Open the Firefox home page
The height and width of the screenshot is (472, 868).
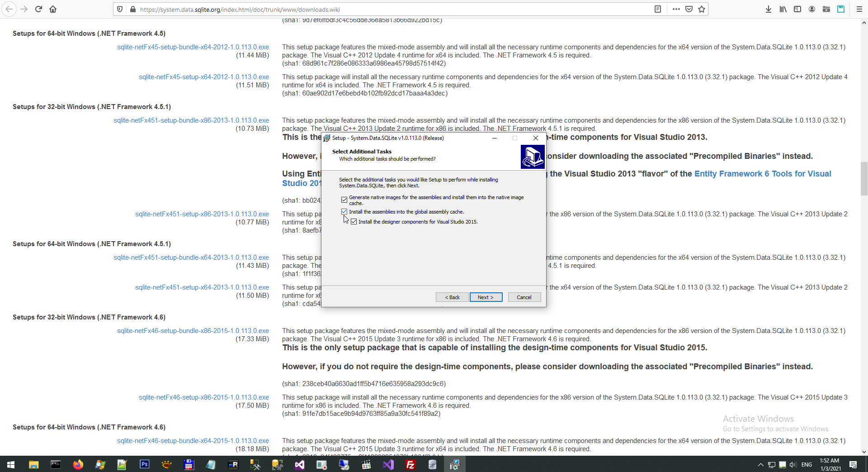tap(53, 9)
